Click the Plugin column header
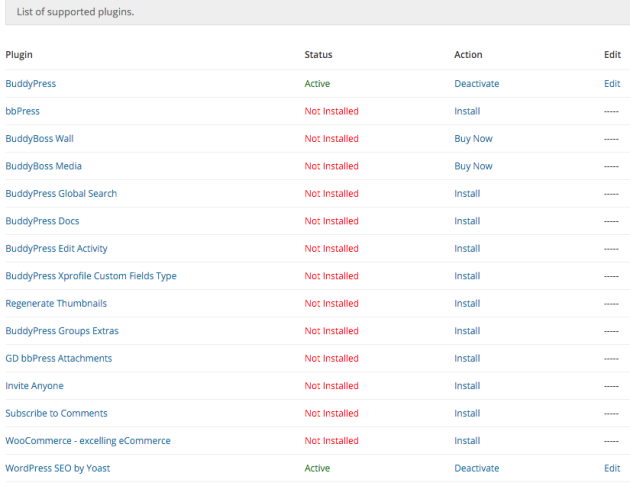 pyautogui.click(x=19, y=55)
